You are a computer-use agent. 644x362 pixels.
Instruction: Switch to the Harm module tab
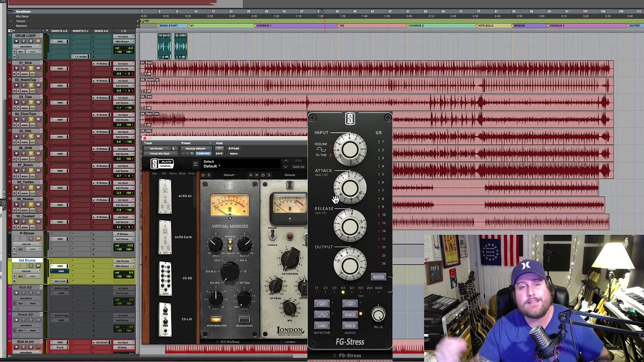pos(173,173)
